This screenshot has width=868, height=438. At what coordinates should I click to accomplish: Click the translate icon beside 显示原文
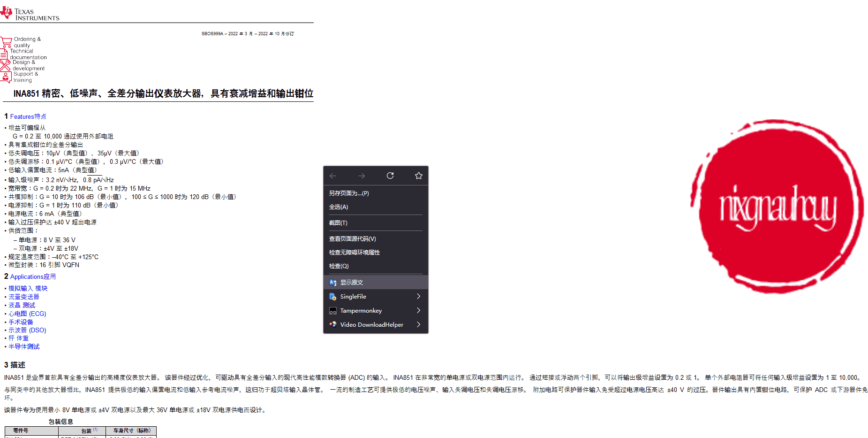(333, 283)
